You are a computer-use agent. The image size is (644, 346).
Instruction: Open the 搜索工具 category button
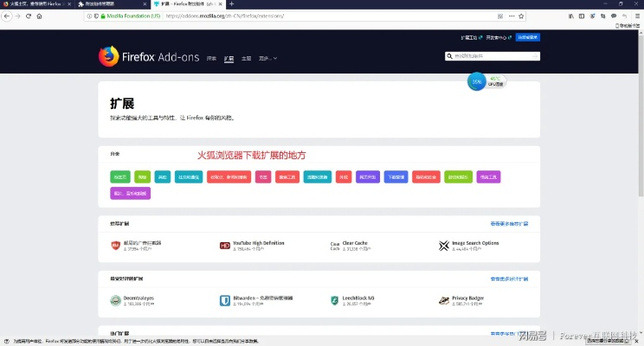287,177
